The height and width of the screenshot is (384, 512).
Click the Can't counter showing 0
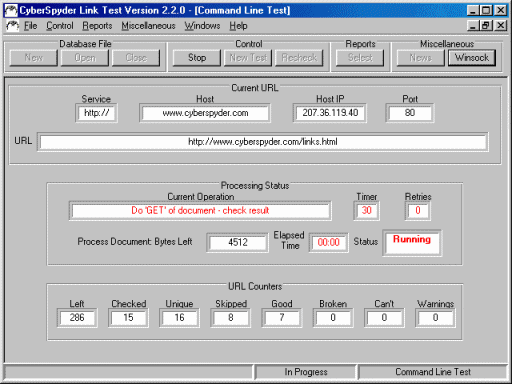[x=384, y=318]
